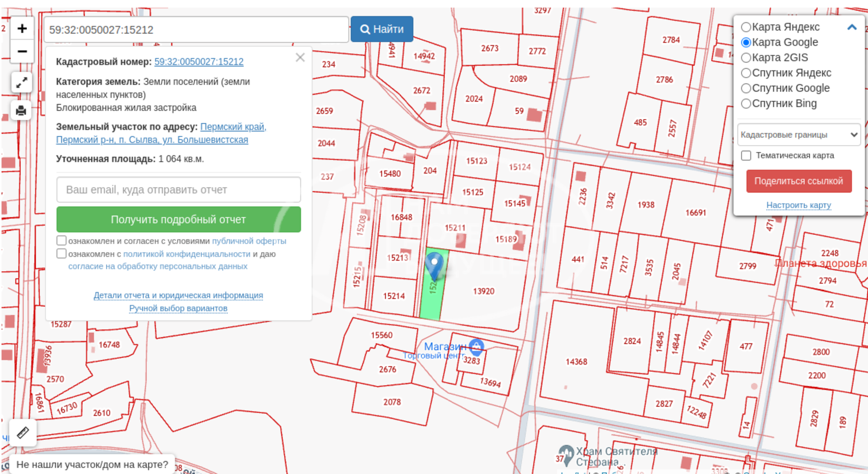868x474 pixels.
Task: Check the публичной оферты agreement box
Action: [62, 240]
